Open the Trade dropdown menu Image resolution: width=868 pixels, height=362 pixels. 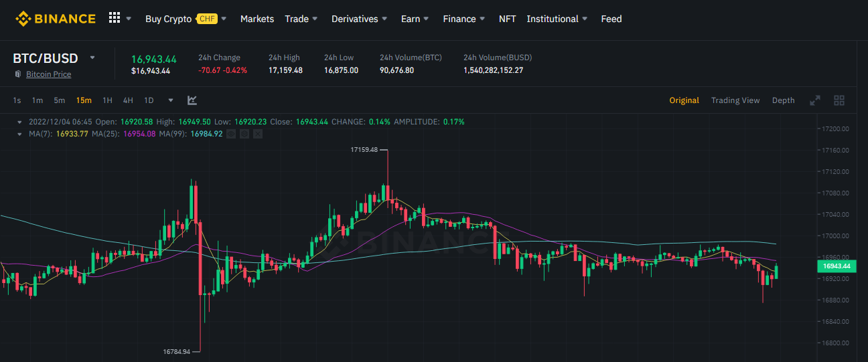(301, 19)
